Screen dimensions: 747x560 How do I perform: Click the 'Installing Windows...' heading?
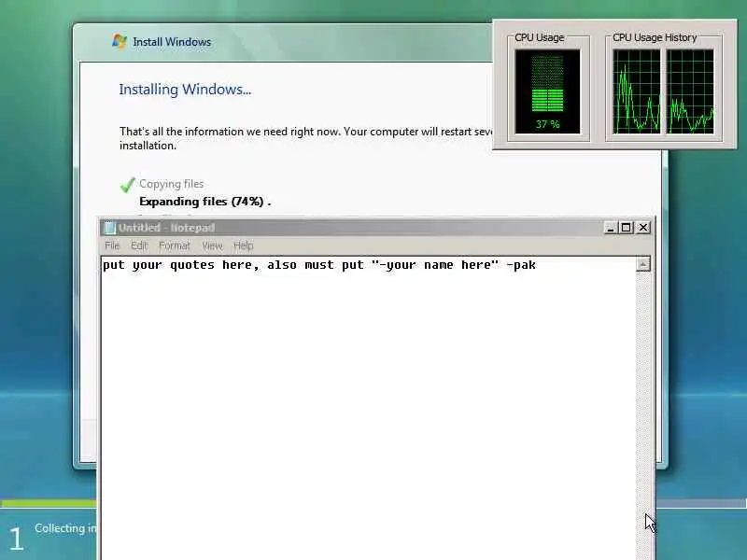pos(185,90)
